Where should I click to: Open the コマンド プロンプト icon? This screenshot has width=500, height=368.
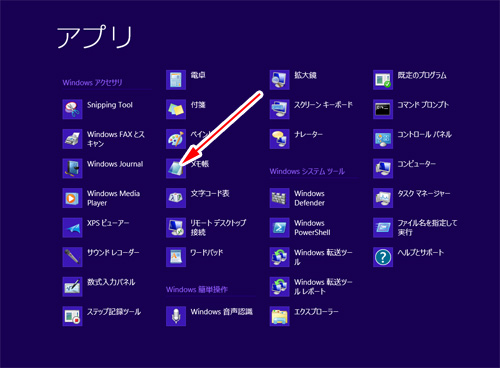pyautogui.click(x=383, y=109)
